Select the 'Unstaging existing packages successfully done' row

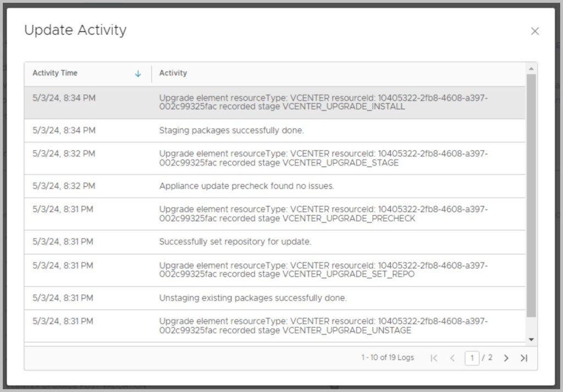(275, 298)
